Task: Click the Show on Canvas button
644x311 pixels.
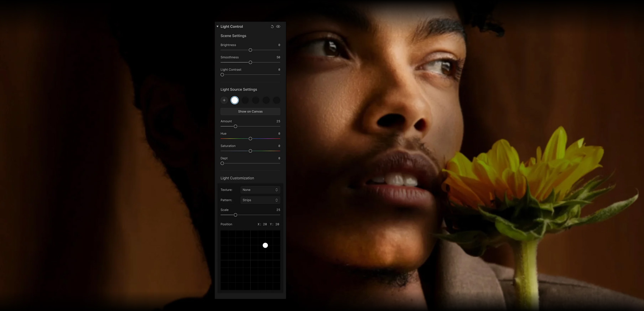Action: (x=250, y=111)
